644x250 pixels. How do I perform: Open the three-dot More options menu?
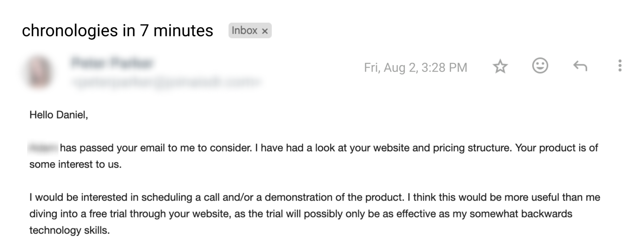(620, 66)
